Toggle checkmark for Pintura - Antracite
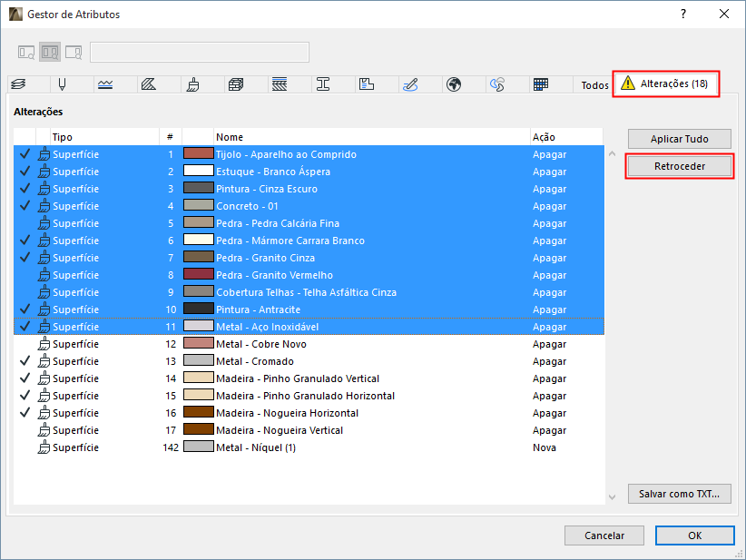This screenshot has width=746, height=560. point(25,309)
